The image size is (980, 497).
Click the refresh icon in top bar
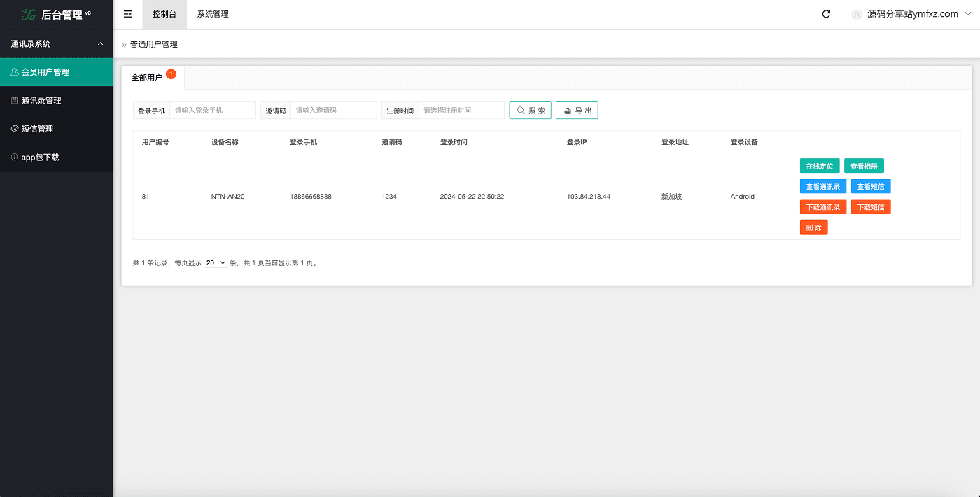[826, 14]
